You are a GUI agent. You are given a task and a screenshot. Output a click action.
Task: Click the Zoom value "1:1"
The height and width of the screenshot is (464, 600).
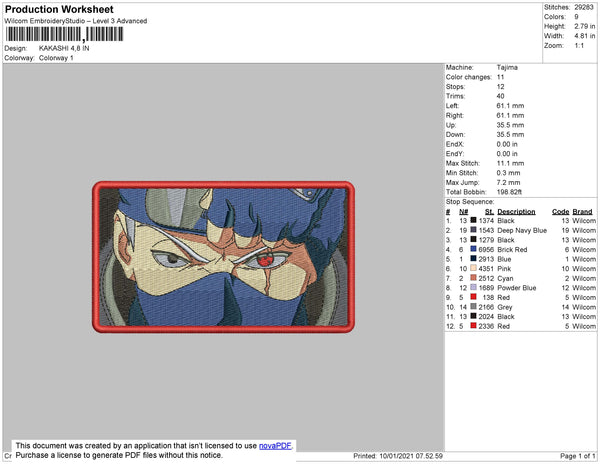pos(579,46)
